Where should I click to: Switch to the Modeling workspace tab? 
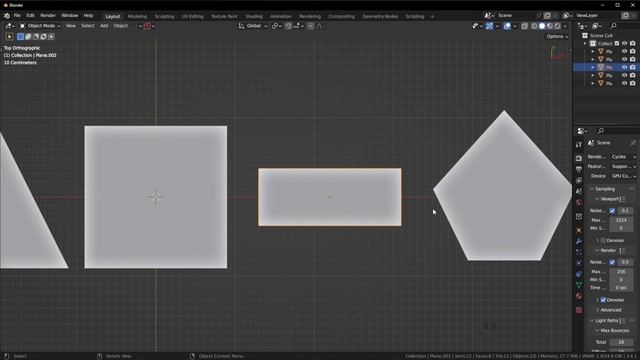pos(137,17)
